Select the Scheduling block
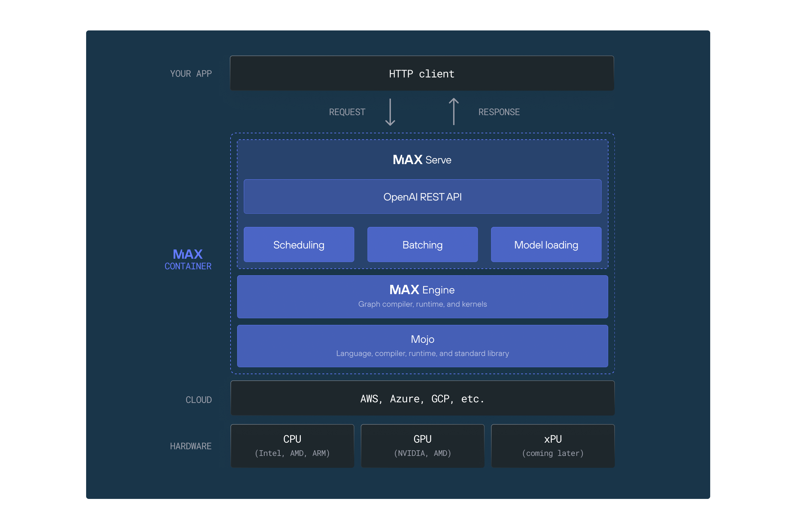The height and width of the screenshot is (532, 795). click(299, 244)
